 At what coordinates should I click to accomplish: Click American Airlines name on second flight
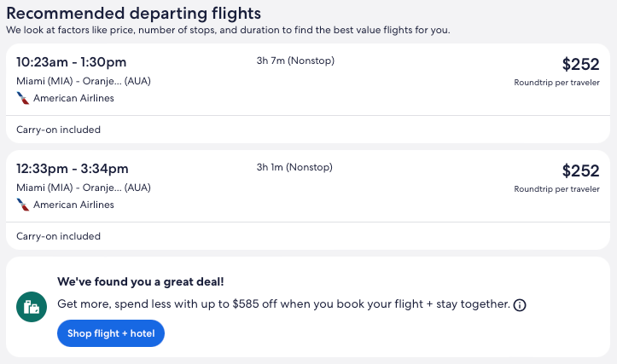73,205
